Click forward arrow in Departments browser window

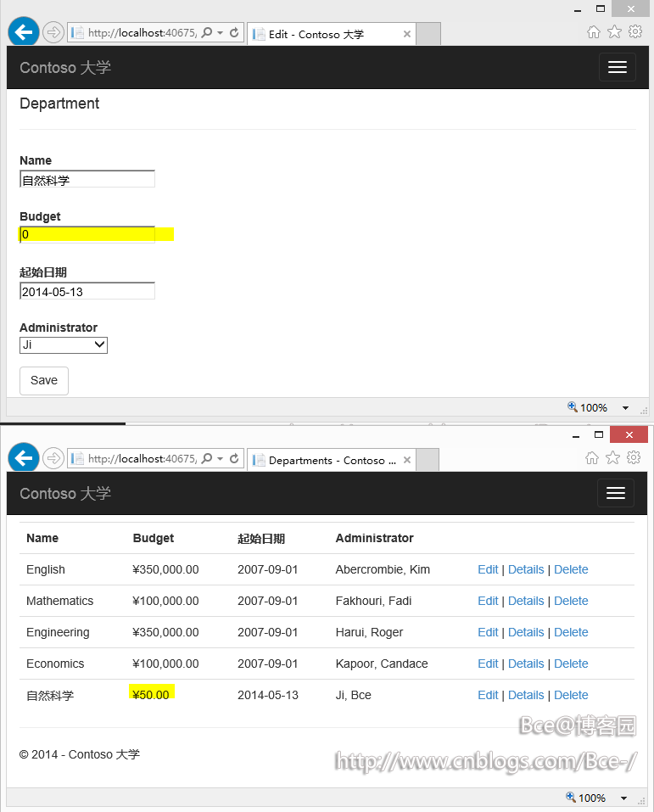pyautogui.click(x=53, y=458)
